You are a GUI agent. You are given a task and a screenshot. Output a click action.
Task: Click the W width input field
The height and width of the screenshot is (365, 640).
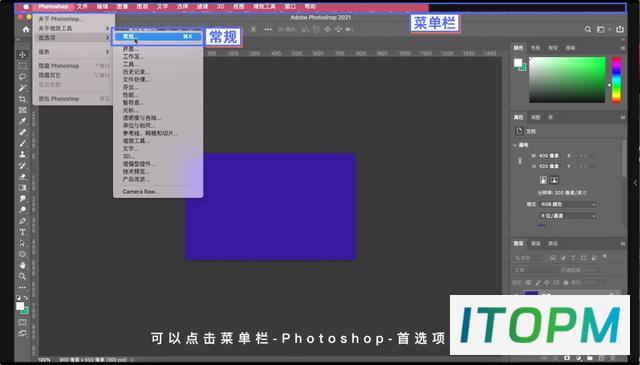[x=549, y=156]
